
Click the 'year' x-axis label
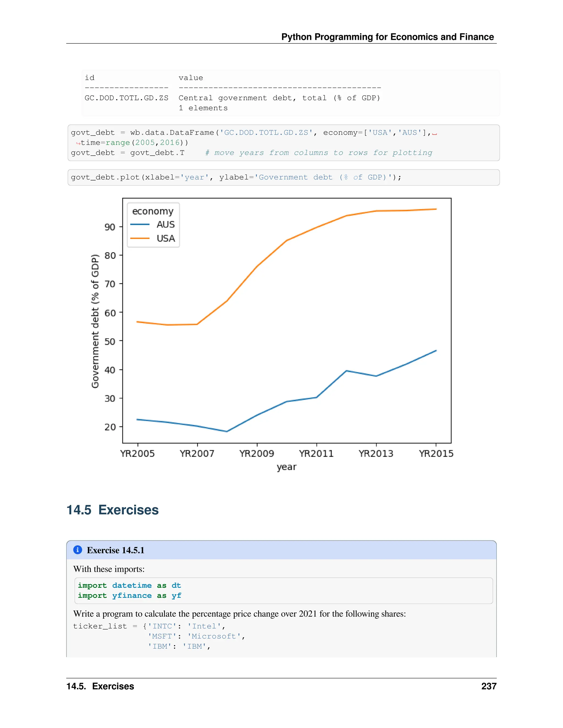tap(286, 467)
